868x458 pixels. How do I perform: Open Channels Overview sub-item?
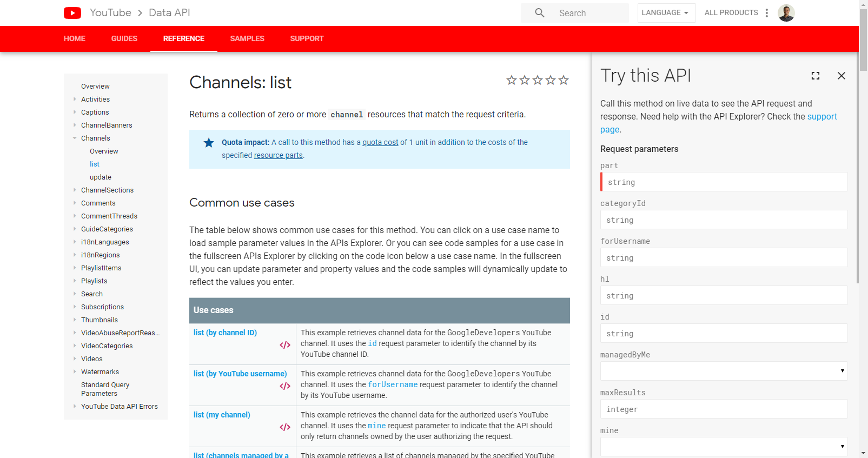coord(104,151)
